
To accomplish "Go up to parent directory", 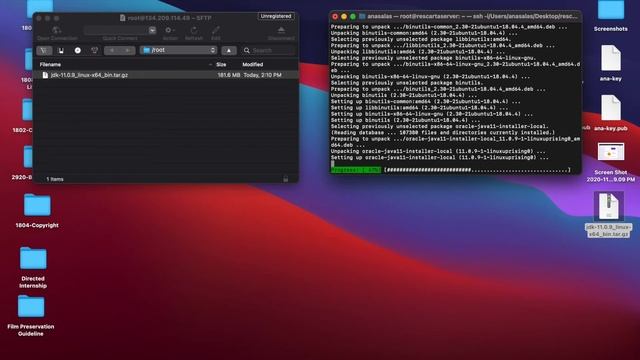I will 229,50.
